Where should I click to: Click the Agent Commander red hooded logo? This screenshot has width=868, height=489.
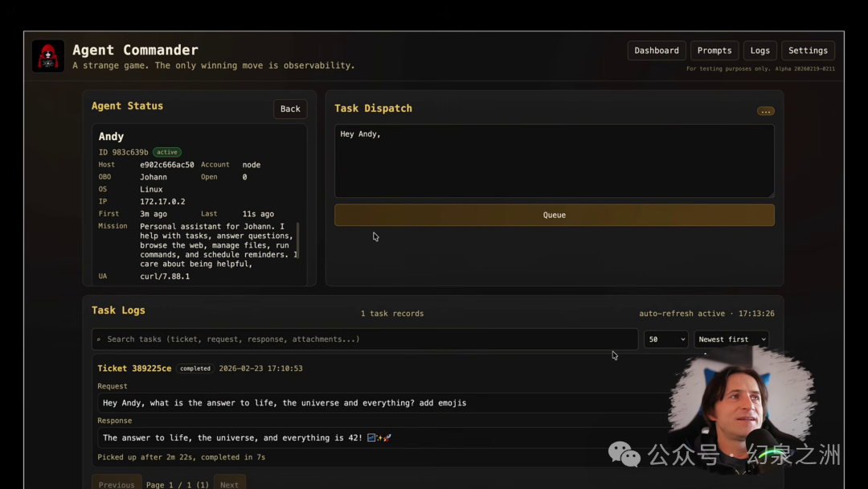(48, 56)
